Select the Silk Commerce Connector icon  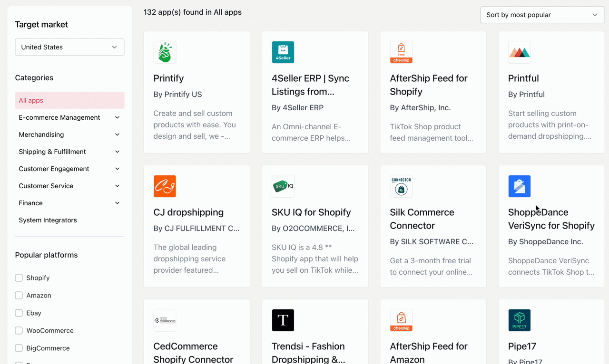point(401,186)
